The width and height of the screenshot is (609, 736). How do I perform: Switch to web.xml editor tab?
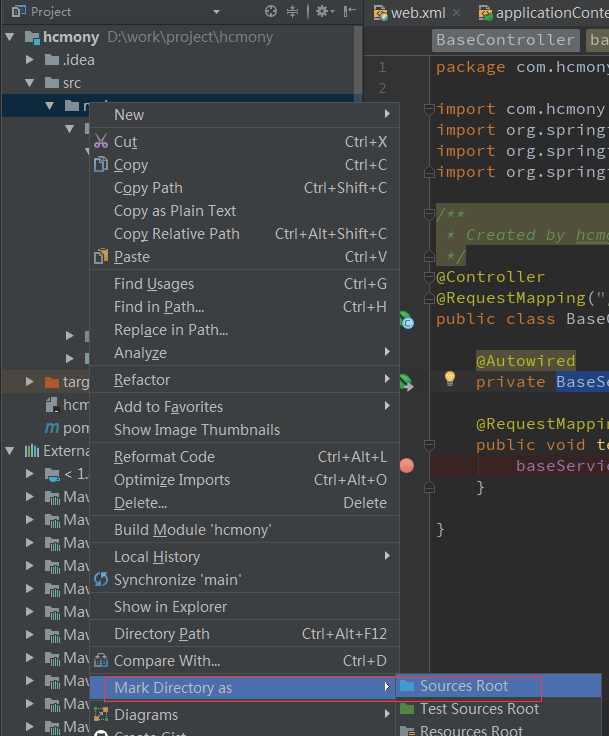click(x=418, y=13)
